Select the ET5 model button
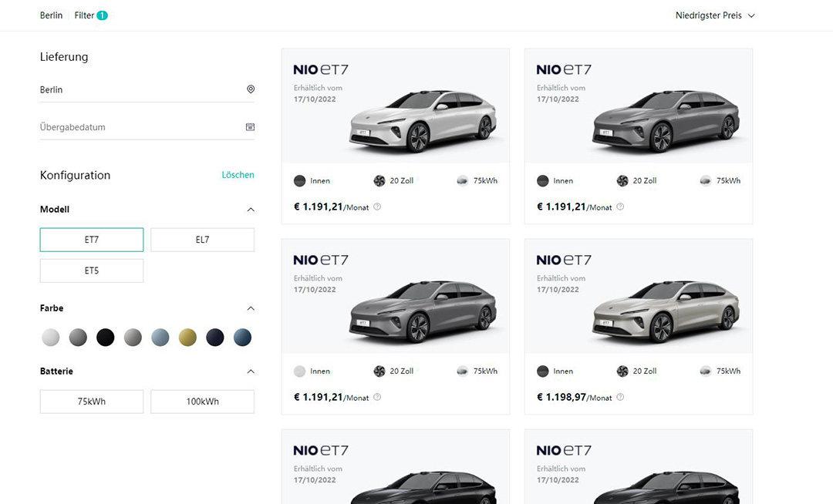The image size is (833, 504). [92, 270]
